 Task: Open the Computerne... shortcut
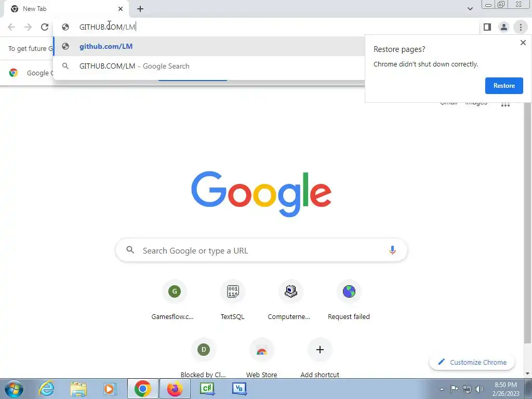[290, 301]
